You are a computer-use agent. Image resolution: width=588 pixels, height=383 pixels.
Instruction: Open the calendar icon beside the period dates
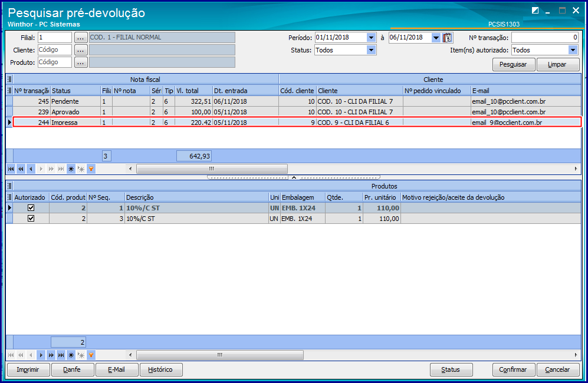pyautogui.click(x=447, y=38)
